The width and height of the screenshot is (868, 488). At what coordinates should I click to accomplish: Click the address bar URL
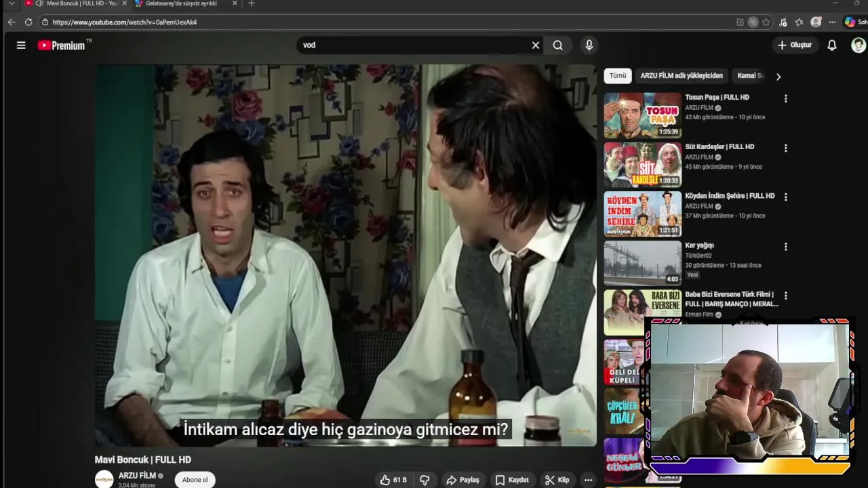[x=125, y=22]
